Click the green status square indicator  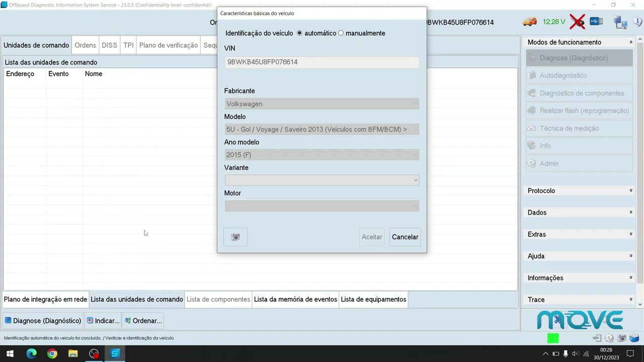[553, 338]
